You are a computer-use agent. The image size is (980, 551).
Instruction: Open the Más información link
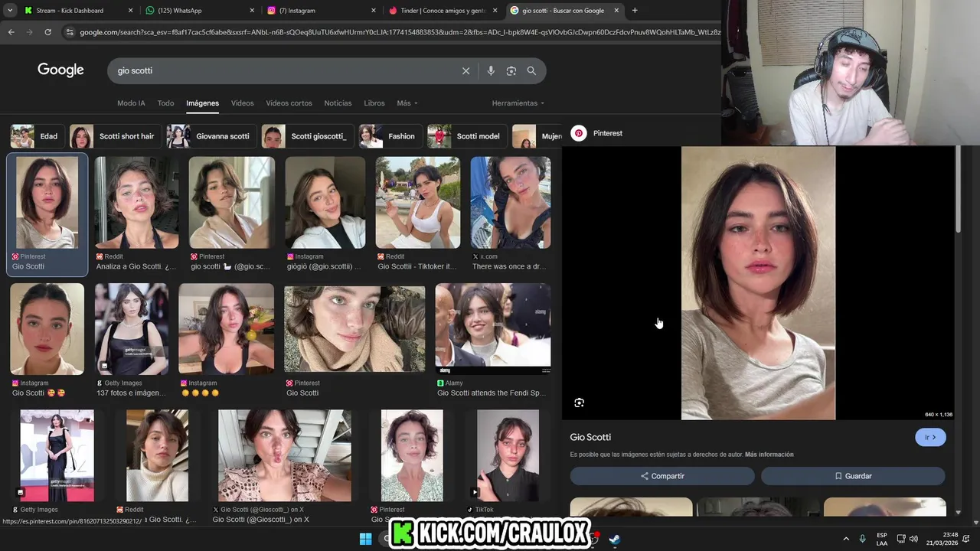769,455
